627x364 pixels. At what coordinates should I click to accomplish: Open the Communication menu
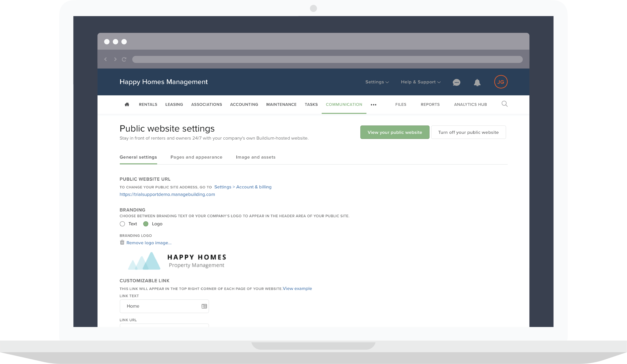tap(344, 104)
